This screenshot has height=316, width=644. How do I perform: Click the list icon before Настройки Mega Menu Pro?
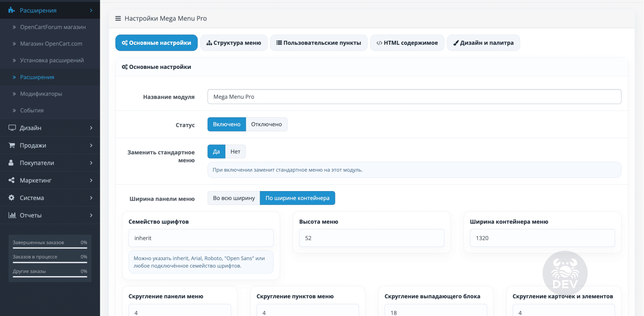pyautogui.click(x=118, y=19)
